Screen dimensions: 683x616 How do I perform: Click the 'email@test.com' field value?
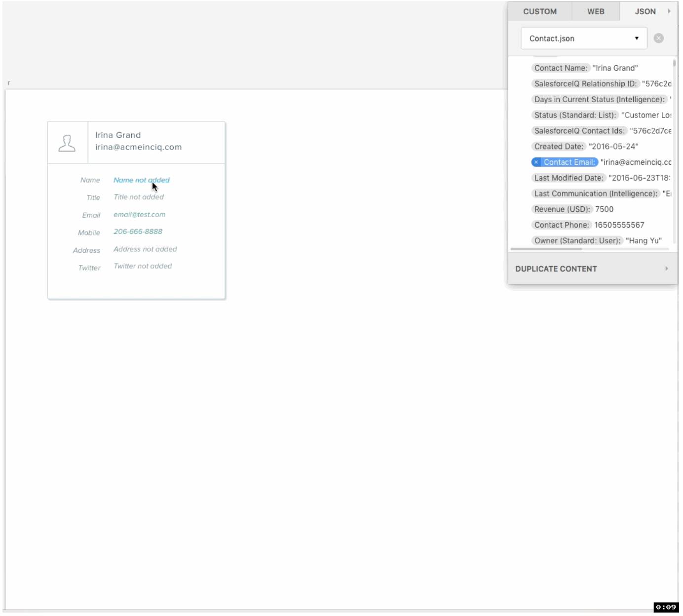(x=140, y=215)
